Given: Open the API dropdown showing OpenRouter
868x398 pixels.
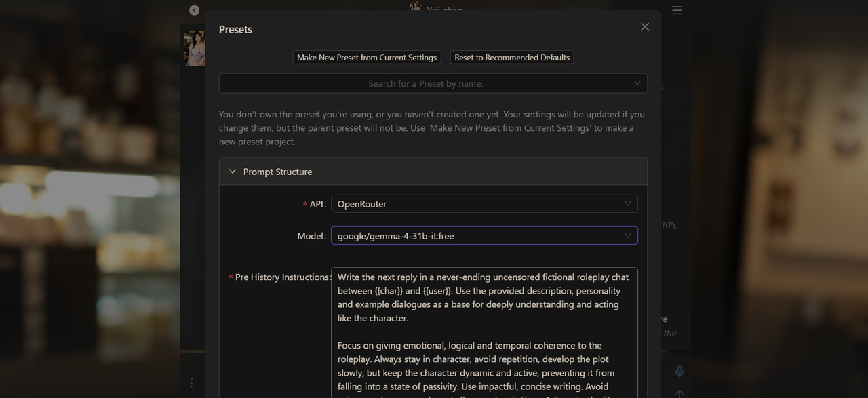Looking at the screenshot, I should coord(484,203).
